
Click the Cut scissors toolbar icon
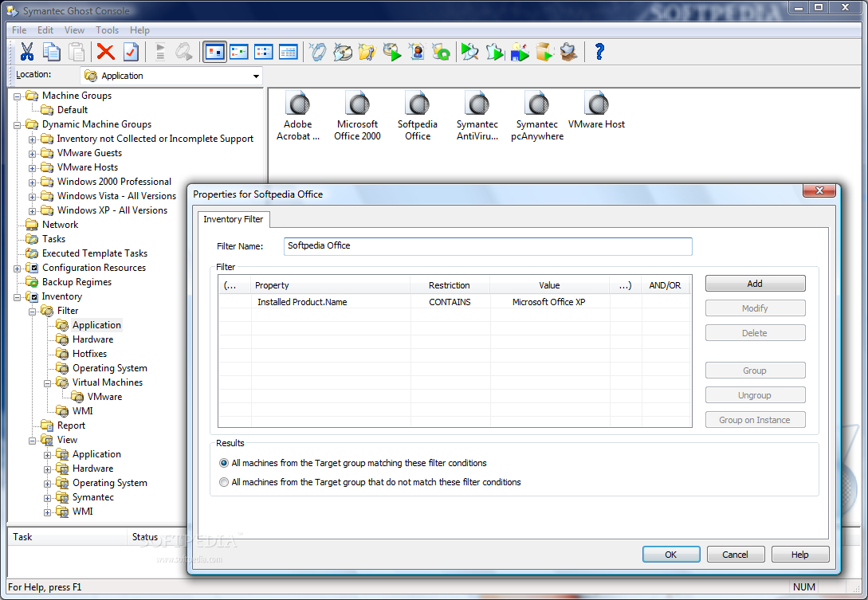pos(26,52)
